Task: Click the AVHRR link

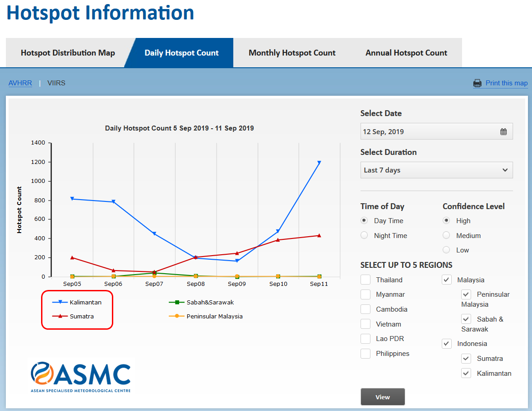Action: (x=20, y=83)
